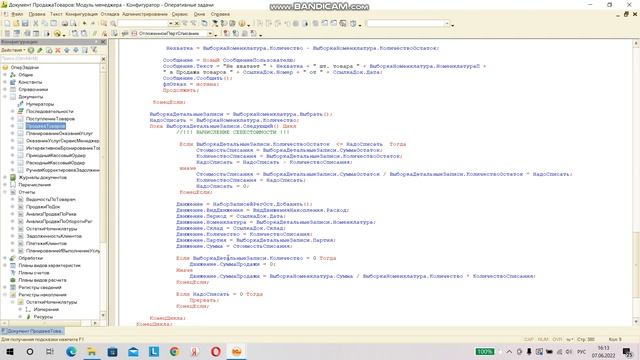640x360 pixels.
Task: Click the Cut scissors icon
Action: 36,24
